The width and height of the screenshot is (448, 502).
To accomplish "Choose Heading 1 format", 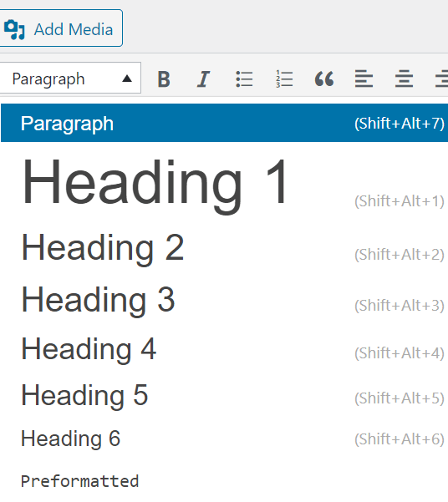I will [x=224, y=182].
